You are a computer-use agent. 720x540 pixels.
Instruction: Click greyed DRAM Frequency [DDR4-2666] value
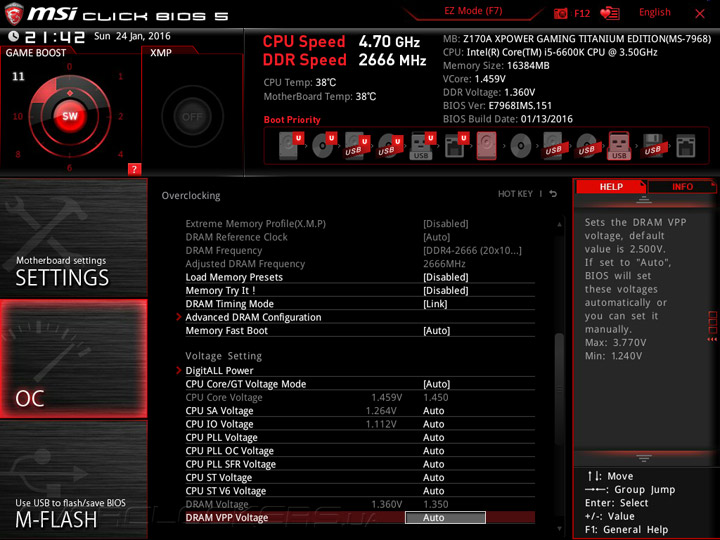(x=472, y=251)
